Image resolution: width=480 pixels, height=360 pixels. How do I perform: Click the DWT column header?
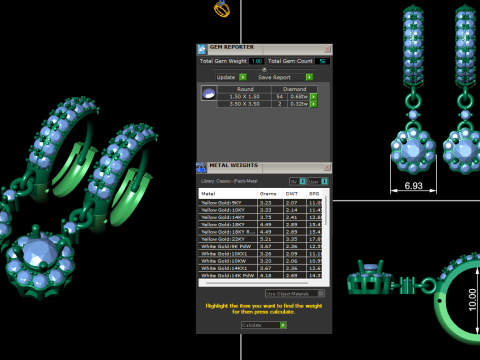pos(295,194)
